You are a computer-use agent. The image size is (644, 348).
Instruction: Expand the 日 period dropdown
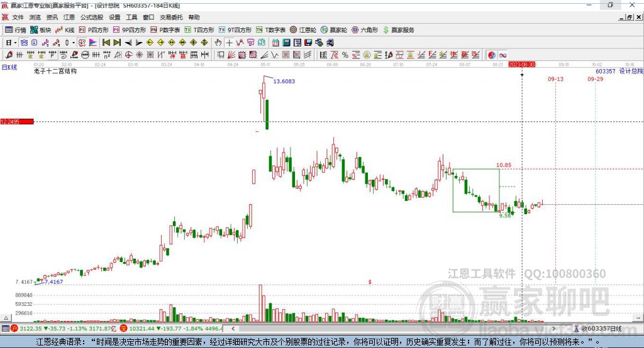pyautogui.click(x=15, y=43)
